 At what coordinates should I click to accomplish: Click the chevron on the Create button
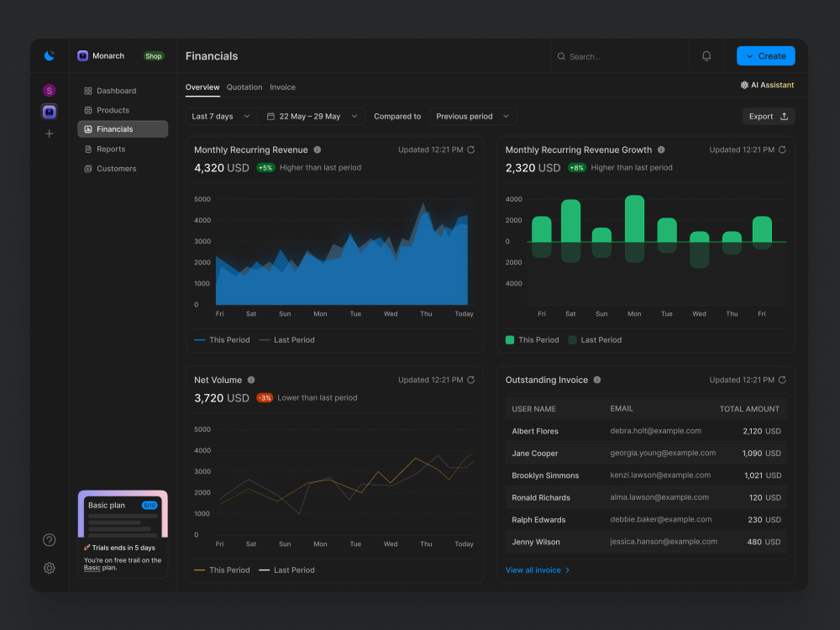[749, 56]
